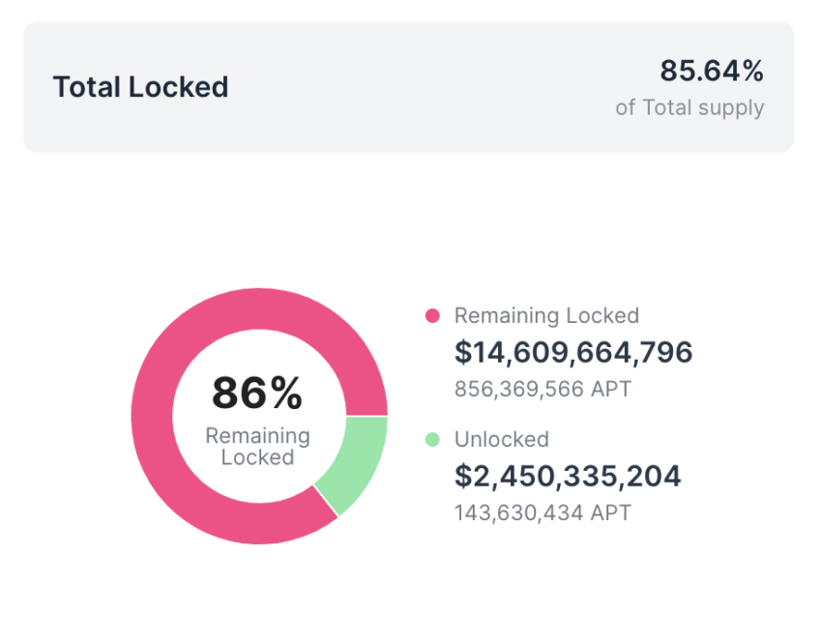Click the pink Remaining Locked legend dot
The image size is (822, 644).
[x=432, y=316]
